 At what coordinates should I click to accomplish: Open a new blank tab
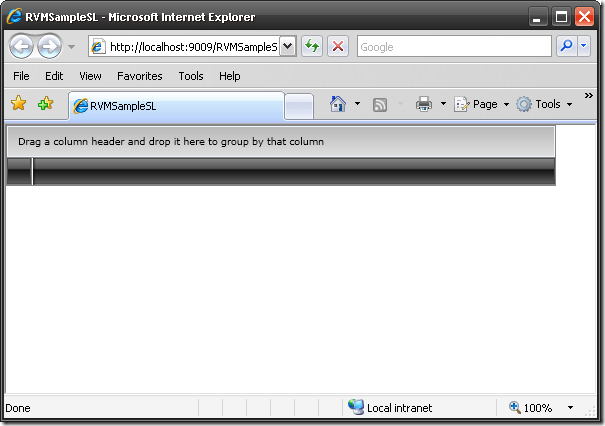(x=298, y=106)
